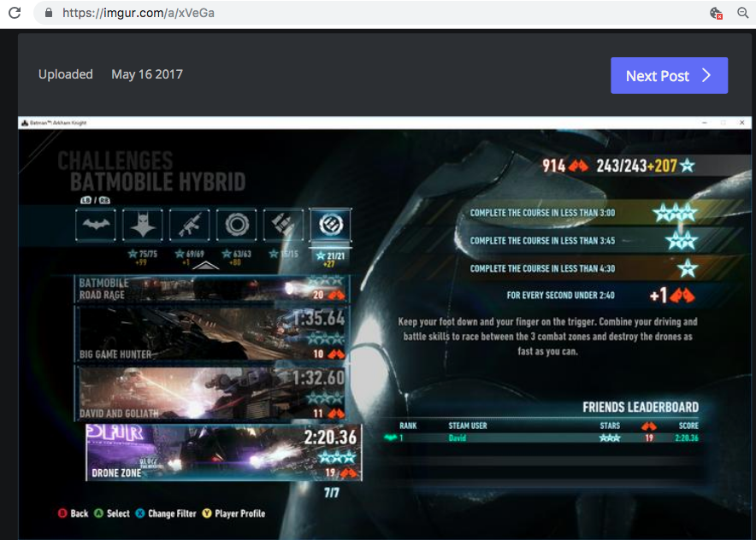The image size is (756, 540).
Task: Click the '1:35.64' Big Game Hunter time
Action: pos(319,319)
